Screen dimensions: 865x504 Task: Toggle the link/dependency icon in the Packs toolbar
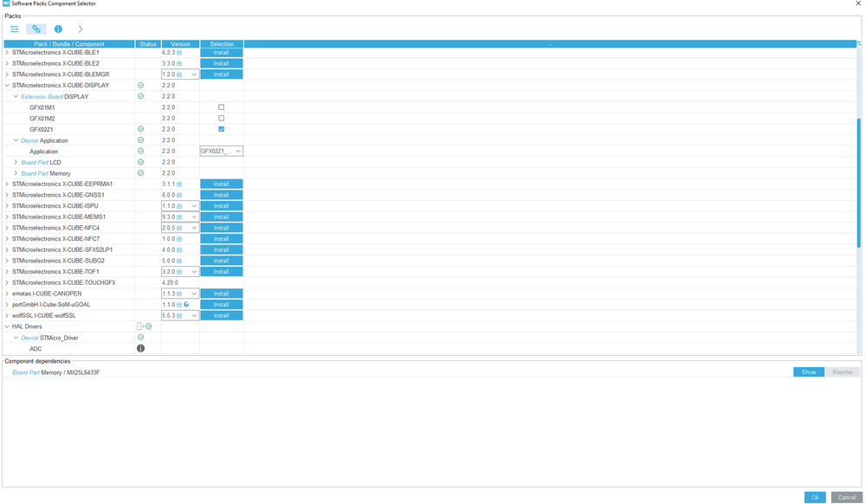click(36, 29)
